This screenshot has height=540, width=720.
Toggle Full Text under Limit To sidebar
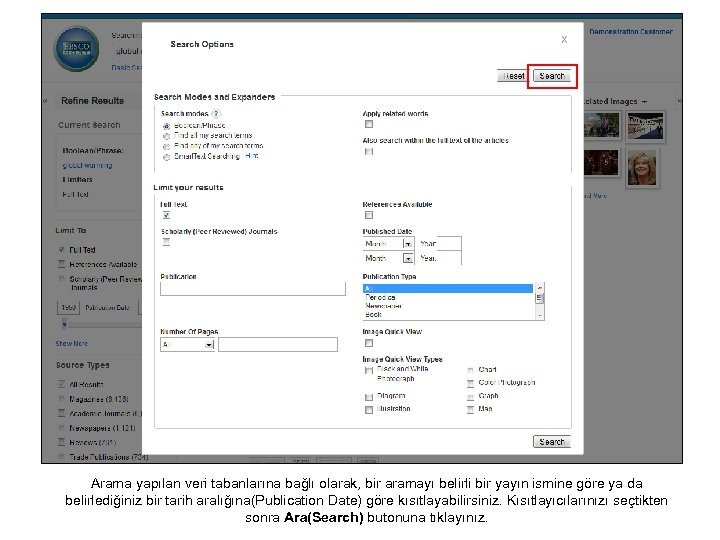click(x=62, y=250)
